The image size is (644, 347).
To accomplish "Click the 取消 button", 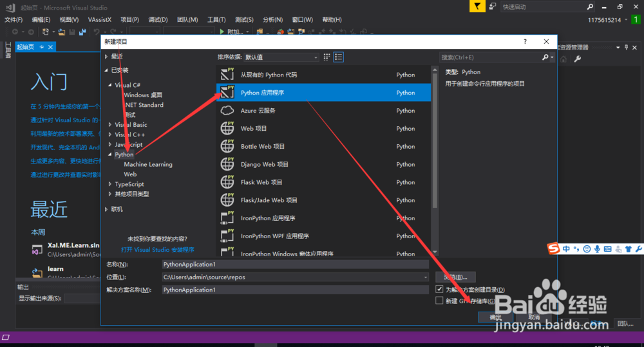I will (533, 317).
